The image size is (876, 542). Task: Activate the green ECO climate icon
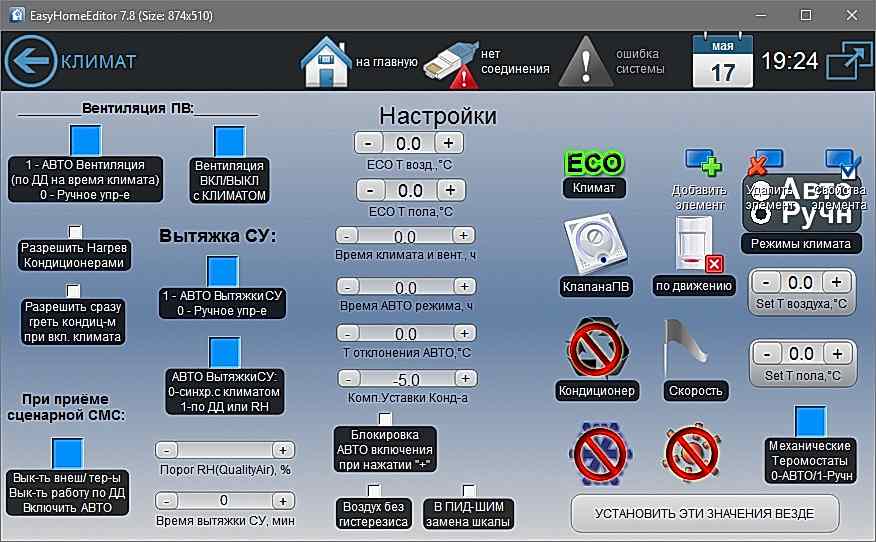click(x=593, y=163)
